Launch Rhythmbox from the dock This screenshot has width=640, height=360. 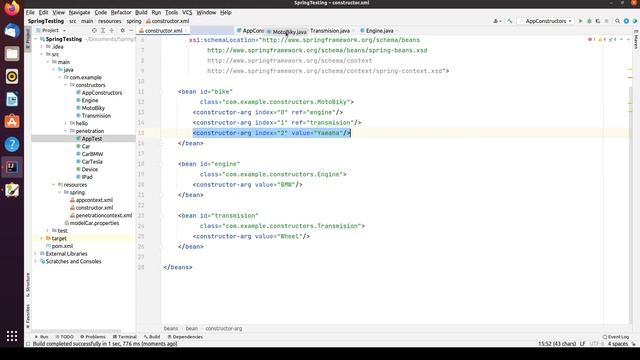click(x=12, y=76)
